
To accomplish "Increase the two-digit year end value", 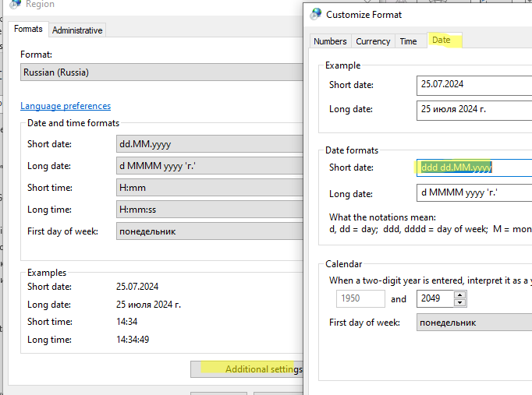I will [459, 294].
